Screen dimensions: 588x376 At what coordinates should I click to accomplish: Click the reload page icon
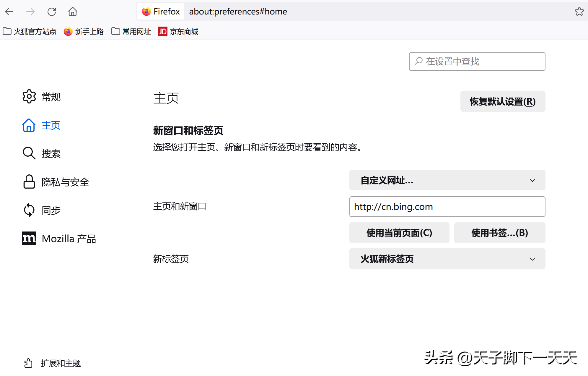52,12
